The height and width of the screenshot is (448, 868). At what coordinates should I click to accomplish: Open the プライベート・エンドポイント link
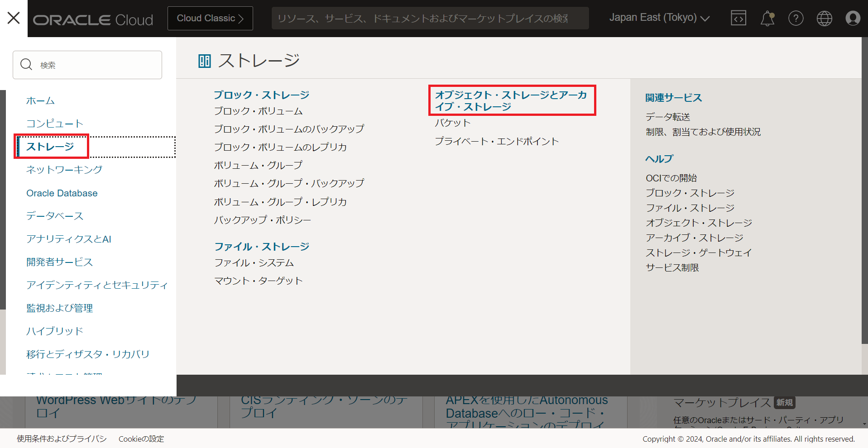point(497,141)
